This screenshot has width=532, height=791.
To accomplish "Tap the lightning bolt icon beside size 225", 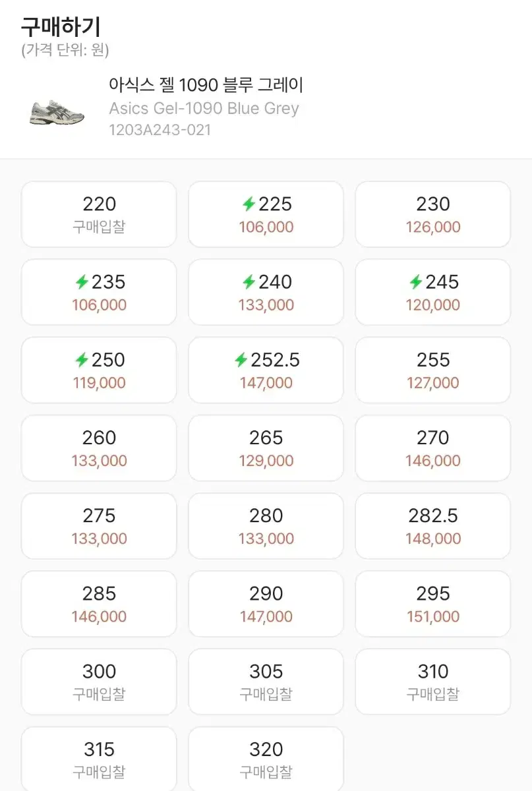I will coord(249,204).
